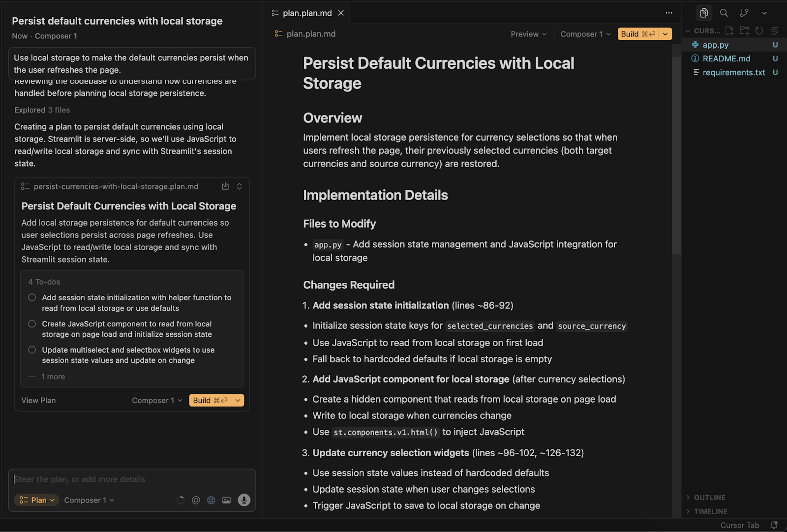Click the microphone voice input icon
787x532 pixels.
coord(244,500)
